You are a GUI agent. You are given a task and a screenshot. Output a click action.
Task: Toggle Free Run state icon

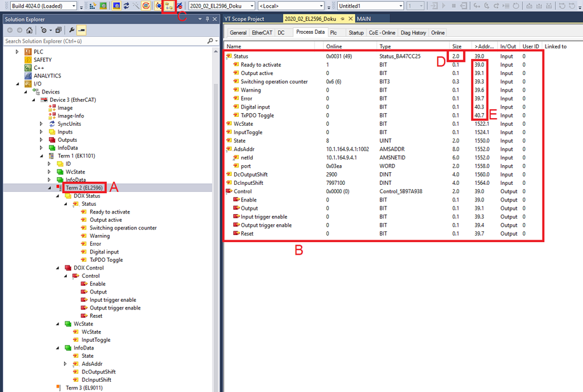coord(146,6)
